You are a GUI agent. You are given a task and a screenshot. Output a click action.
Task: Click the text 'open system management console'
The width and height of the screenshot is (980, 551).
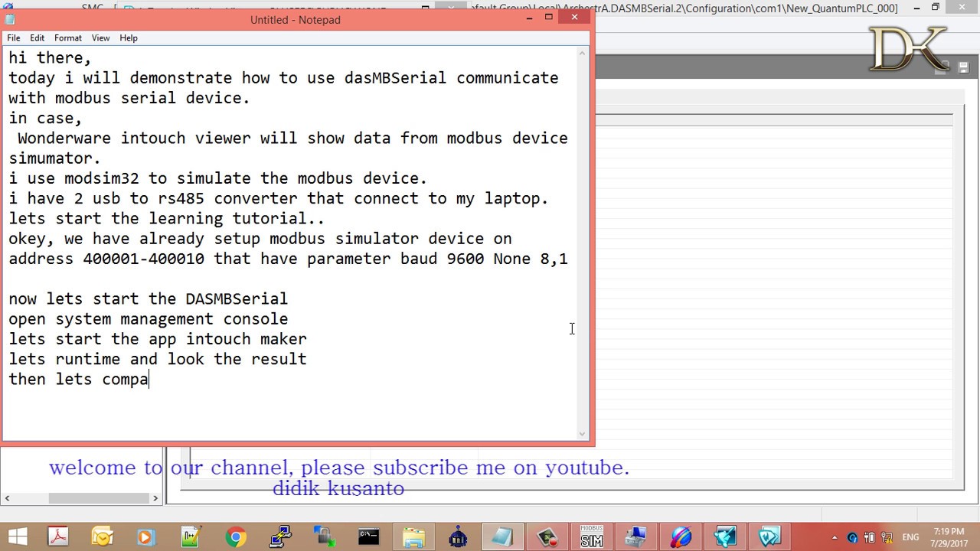point(149,319)
